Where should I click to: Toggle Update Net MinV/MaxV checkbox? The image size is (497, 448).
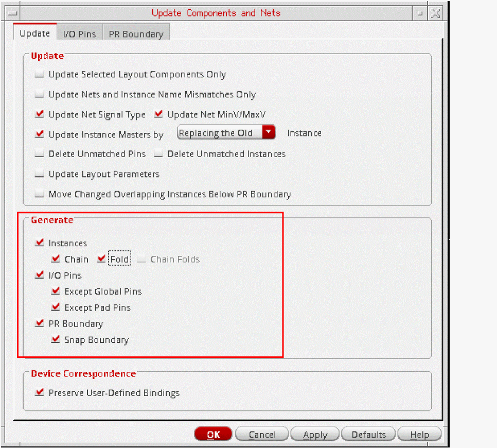tap(158, 114)
